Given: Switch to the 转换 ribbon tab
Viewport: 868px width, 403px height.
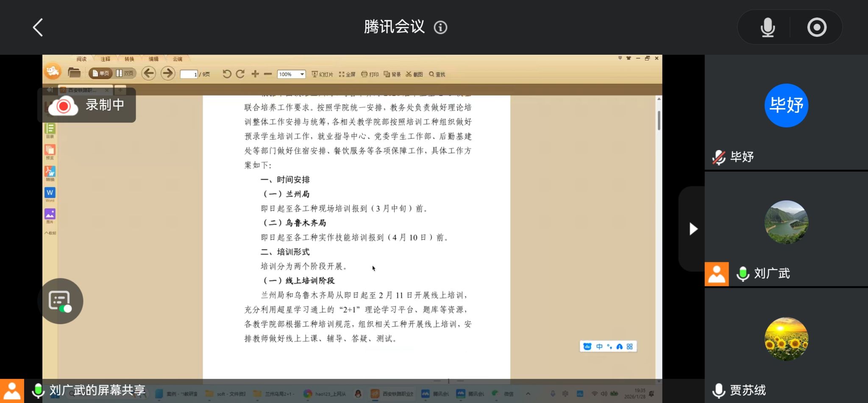Looking at the screenshot, I should point(129,59).
